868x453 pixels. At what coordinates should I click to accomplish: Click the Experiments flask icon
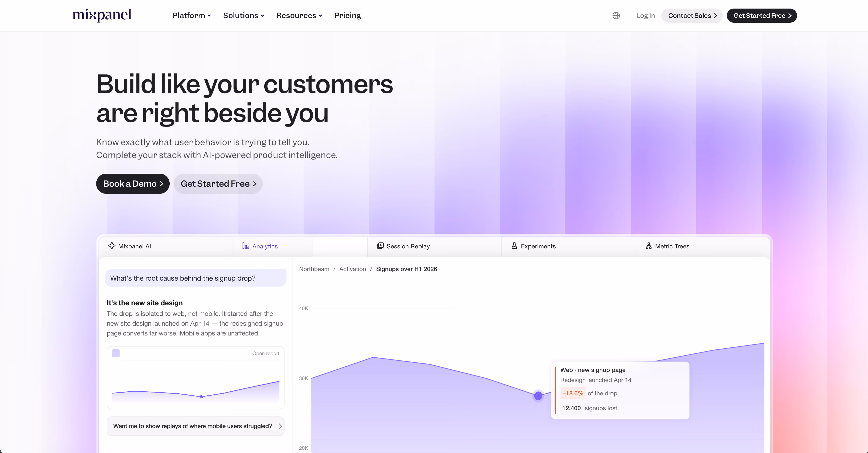[x=514, y=246]
